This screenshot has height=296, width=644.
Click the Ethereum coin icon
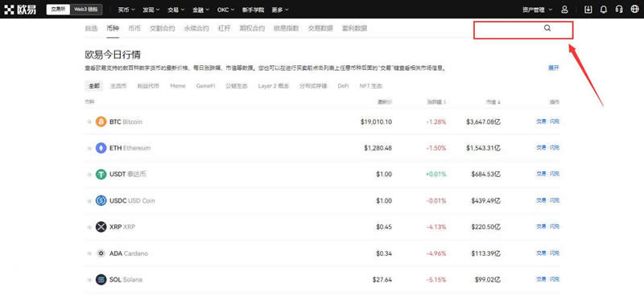[x=101, y=148]
